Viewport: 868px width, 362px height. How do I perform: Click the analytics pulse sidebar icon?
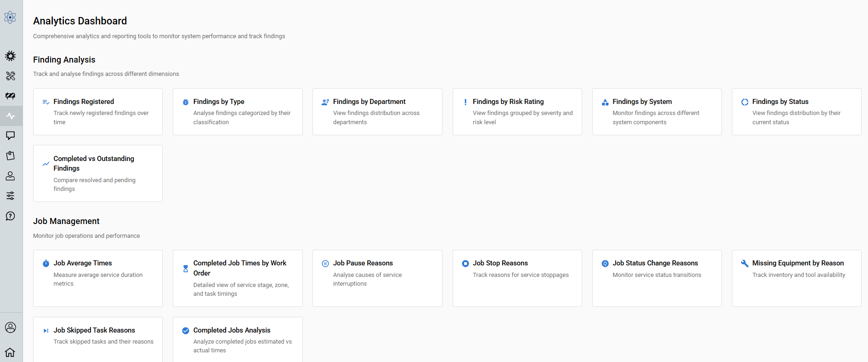coord(10,116)
